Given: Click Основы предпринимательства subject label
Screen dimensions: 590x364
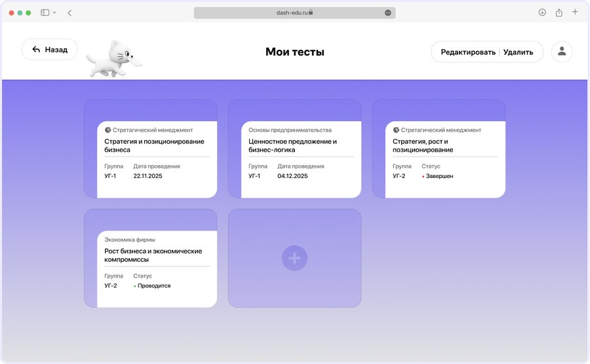Looking at the screenshot, I should tap(290, 130).
